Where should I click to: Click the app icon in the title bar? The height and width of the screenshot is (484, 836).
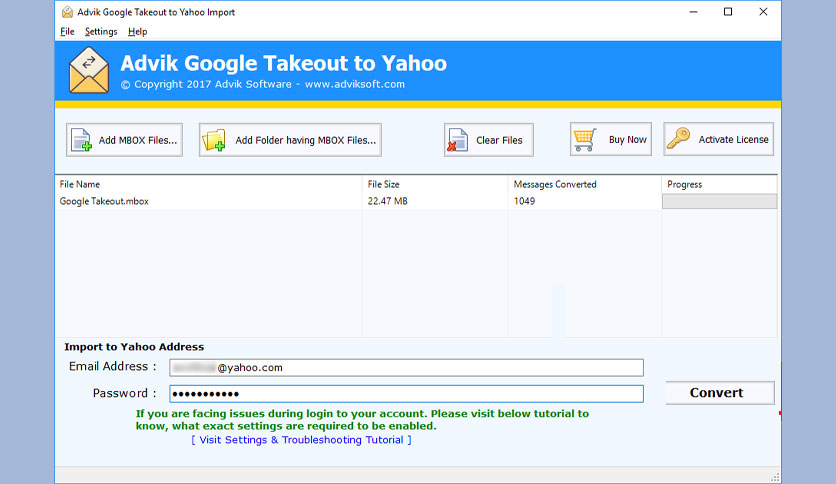[67, 12]
